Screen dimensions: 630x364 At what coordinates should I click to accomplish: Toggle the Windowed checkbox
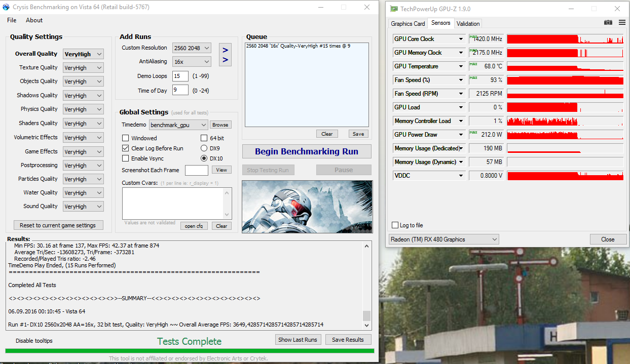tap(126, 138)
